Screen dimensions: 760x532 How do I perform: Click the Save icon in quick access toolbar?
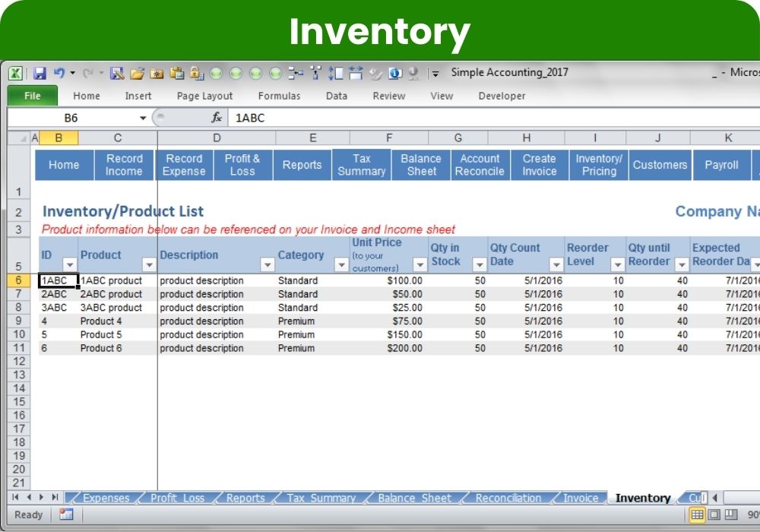click(40, 74)
